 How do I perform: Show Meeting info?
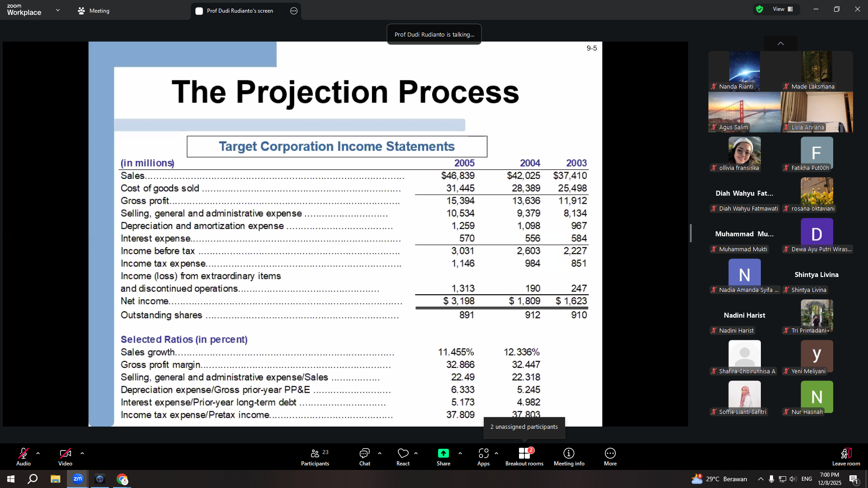click(569, 456)
